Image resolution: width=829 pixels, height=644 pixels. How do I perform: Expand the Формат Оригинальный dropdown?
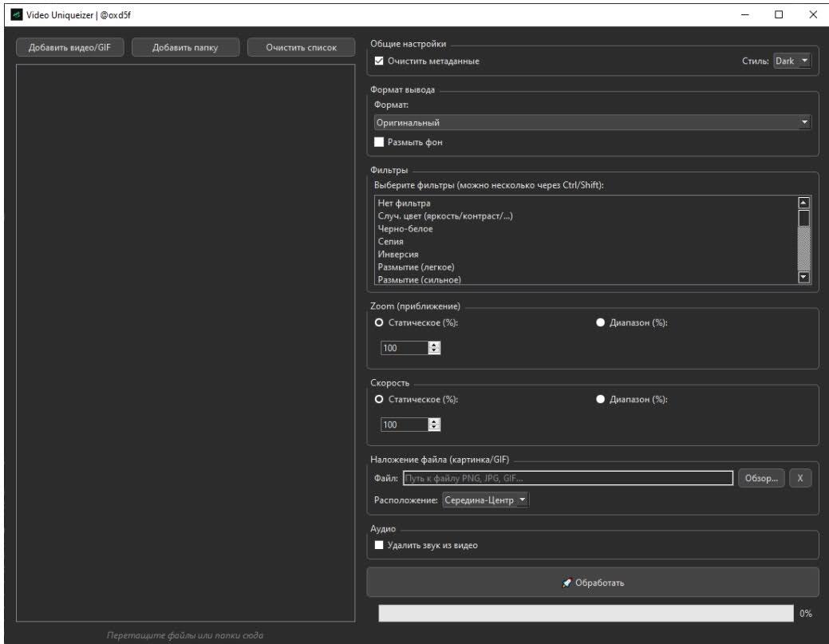click(592, 122)
